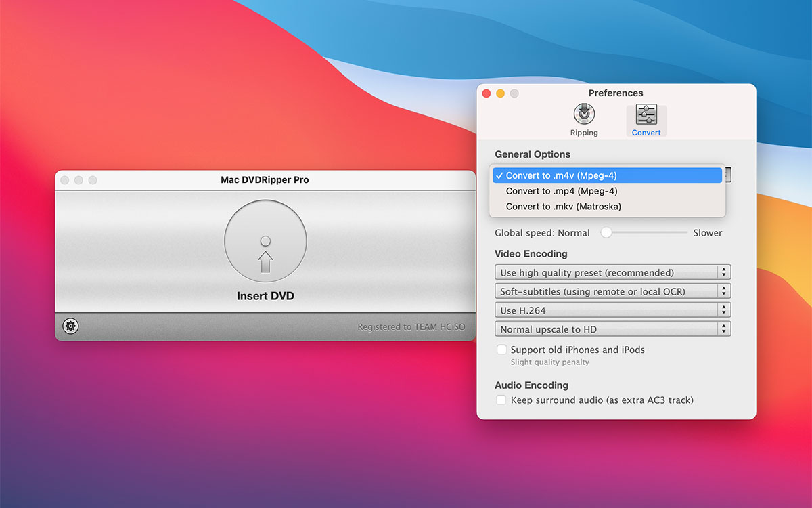The image size is (812, 508).
Task: Click the Mac DVDRipper Pro window title
Action: point(265,179)
